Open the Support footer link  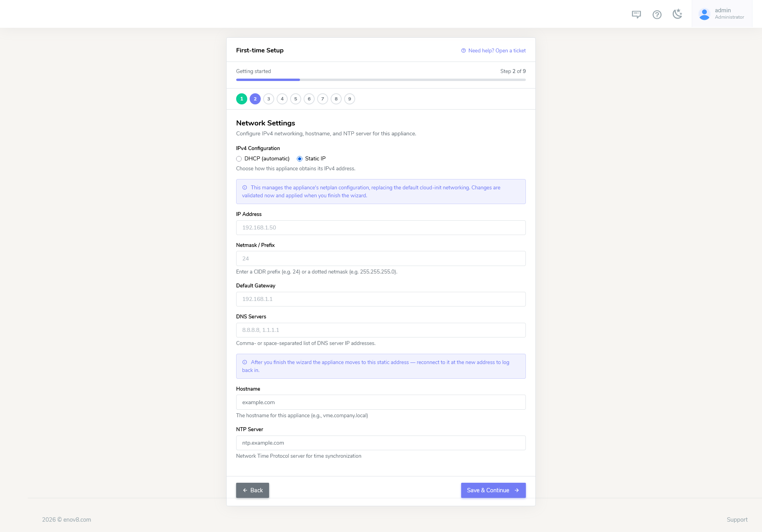point(737,520)
